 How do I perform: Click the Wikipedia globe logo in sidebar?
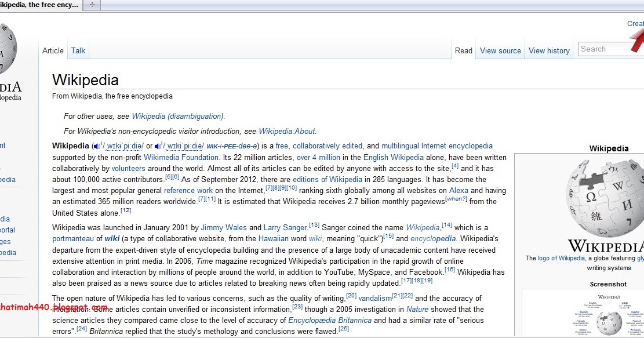point(8,49)
